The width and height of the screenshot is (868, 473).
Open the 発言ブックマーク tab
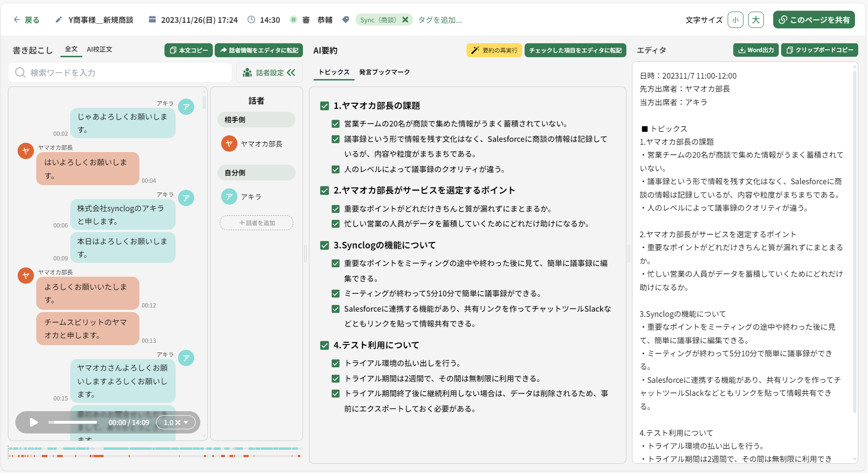384,72
